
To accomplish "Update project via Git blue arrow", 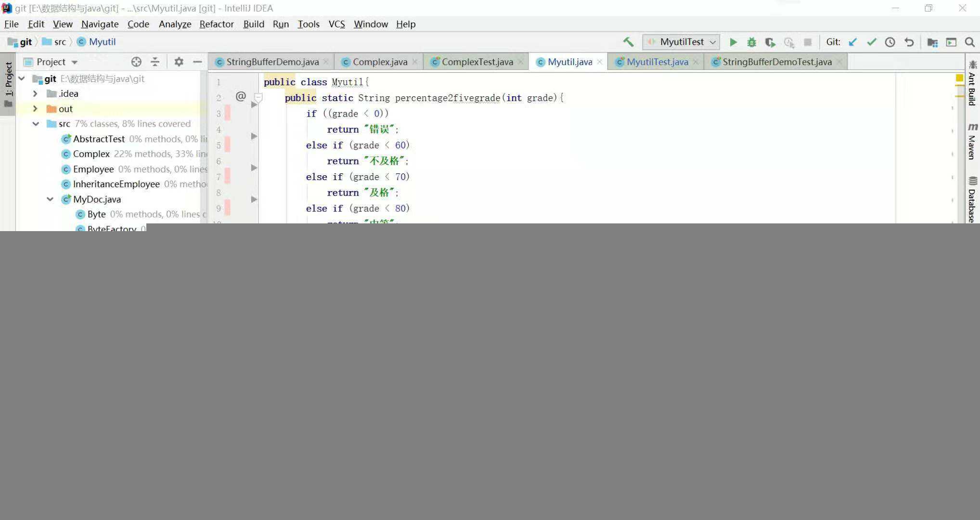I will coord(852,42).
